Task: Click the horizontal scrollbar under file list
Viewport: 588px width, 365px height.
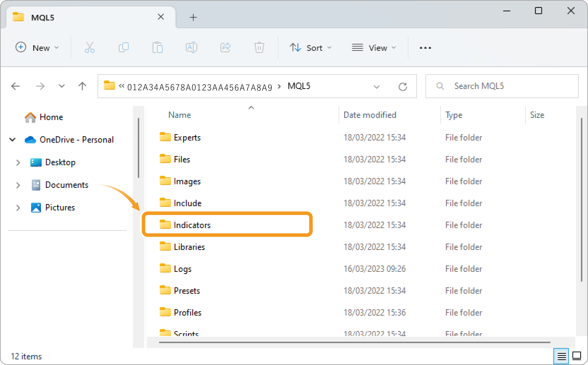Action: (355, 342)
